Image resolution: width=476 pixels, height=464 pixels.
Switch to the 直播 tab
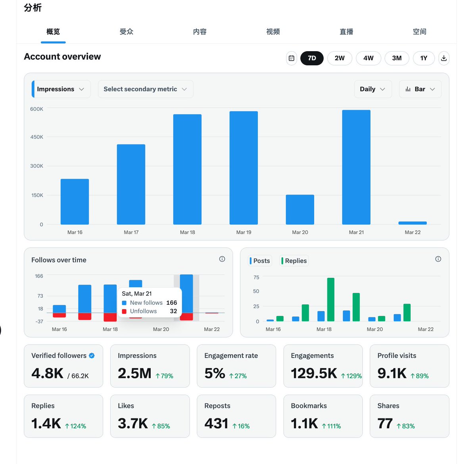coord(346,32)
